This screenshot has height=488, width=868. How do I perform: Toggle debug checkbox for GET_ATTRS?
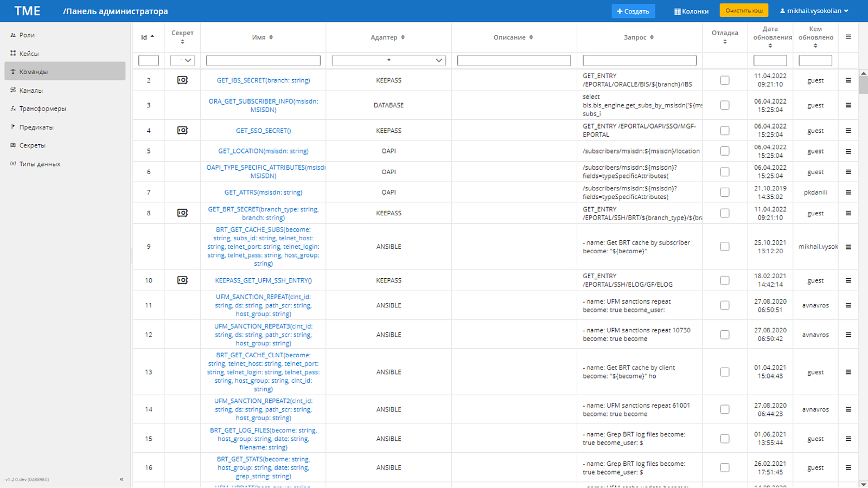click(725, 192)
